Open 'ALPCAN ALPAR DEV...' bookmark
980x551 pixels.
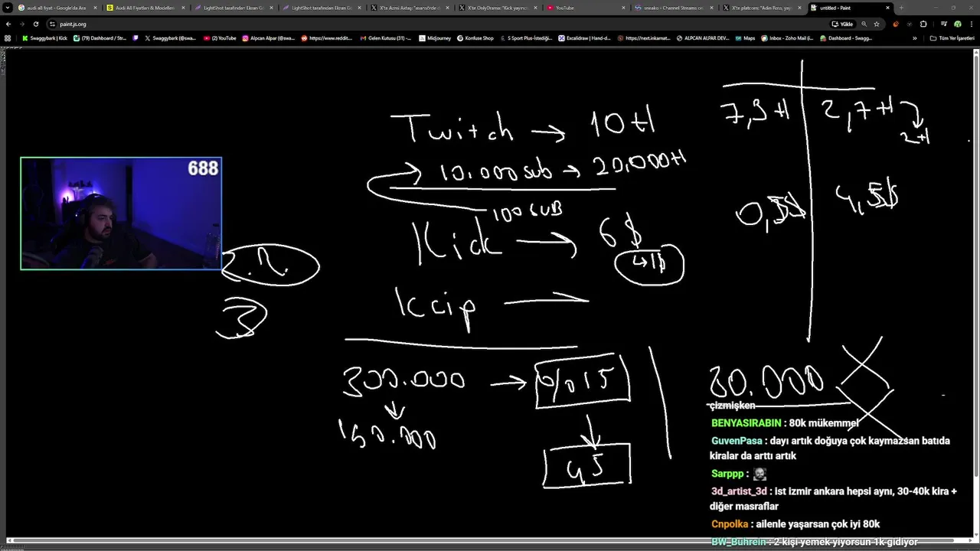pyautogui.click(x=703, y=37)
